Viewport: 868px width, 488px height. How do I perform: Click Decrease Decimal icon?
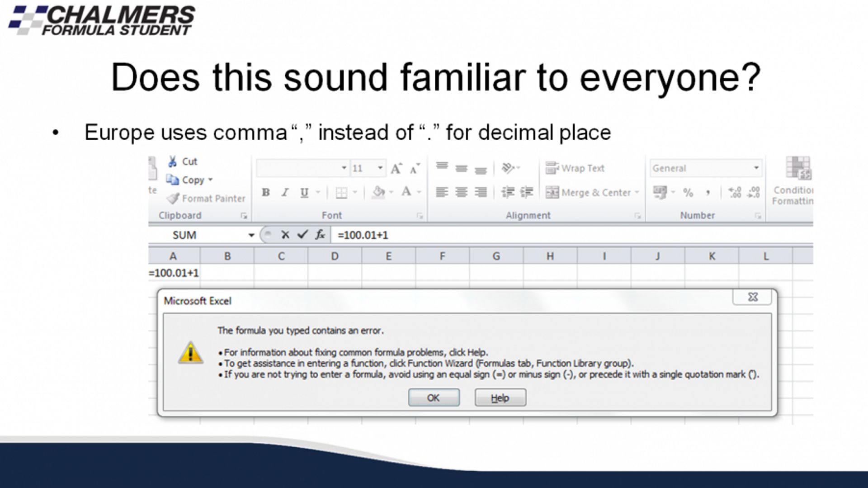coord(754,192)
